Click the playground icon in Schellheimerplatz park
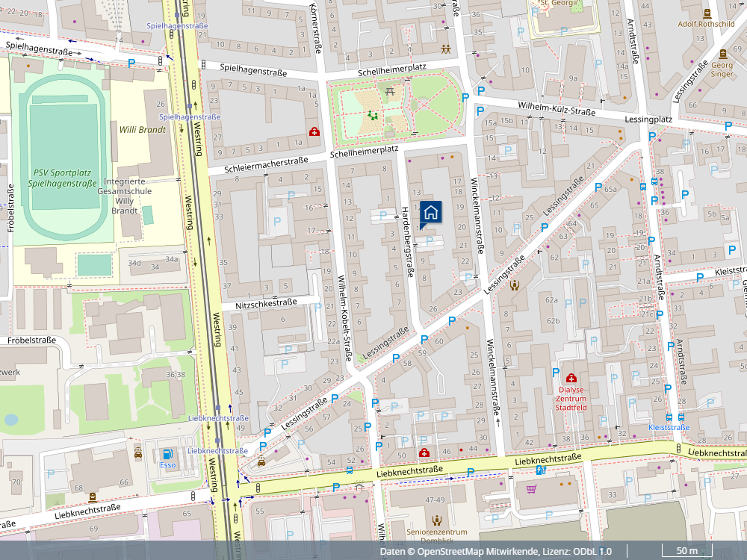 [372, 116]
